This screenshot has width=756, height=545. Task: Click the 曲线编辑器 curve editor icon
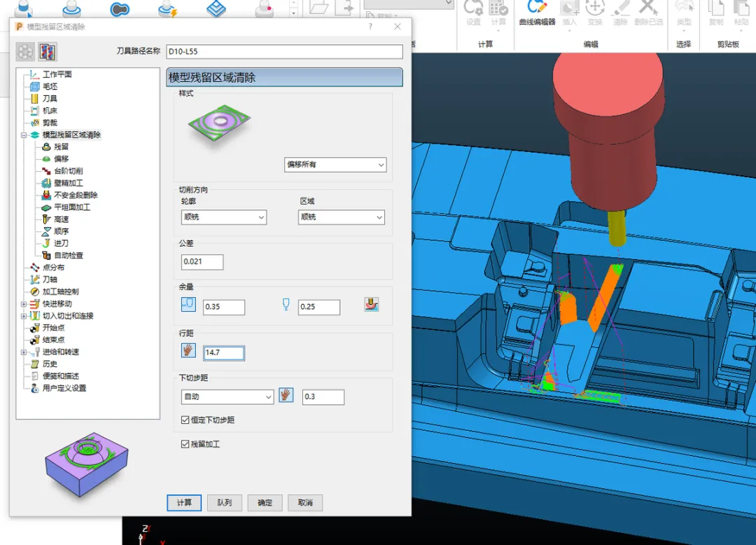(537, 8)
